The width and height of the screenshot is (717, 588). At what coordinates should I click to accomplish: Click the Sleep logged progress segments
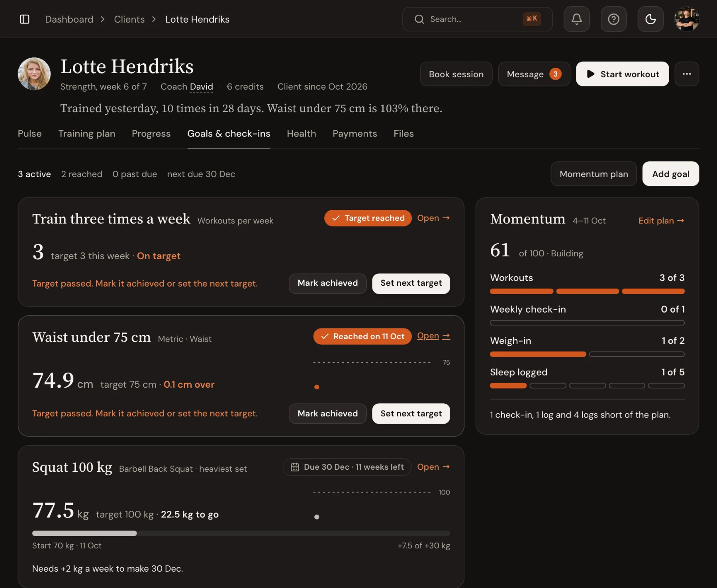[x=587, y=386]
